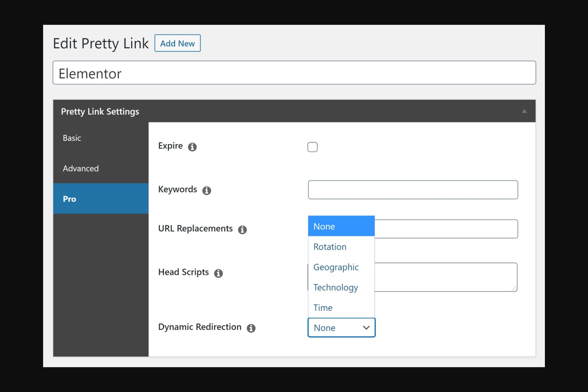The image size is (588, 392).
Task: Choose Geographic redirection mode
Action: pos(336,267)
